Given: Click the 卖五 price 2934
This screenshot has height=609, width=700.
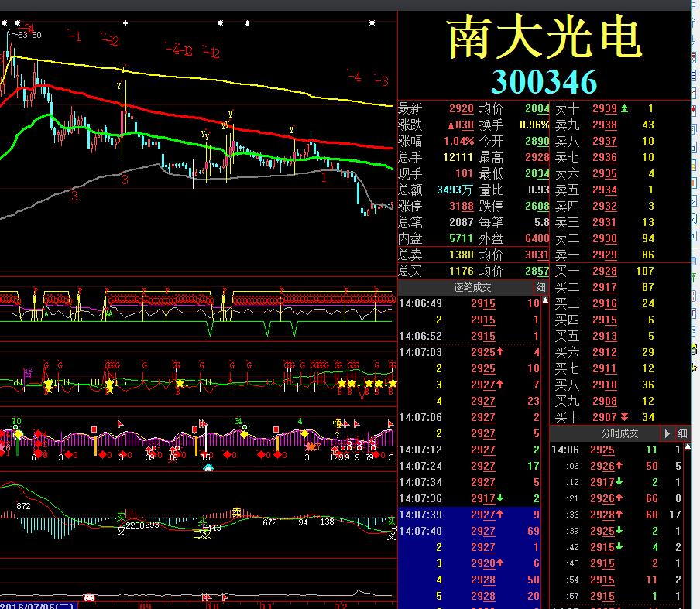Looking at the screenshot, I should [605, 190].
